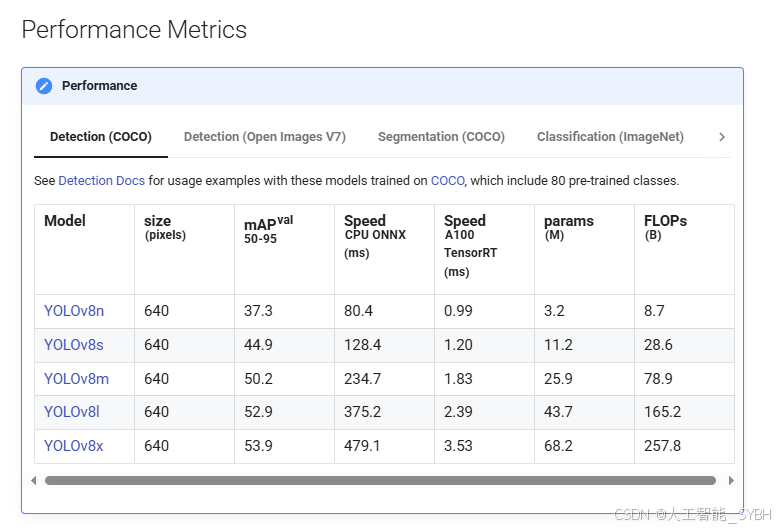This screenshot has width=777, height=528.
Task: Open the YOLOv8s model link
Action: point(74,345)
